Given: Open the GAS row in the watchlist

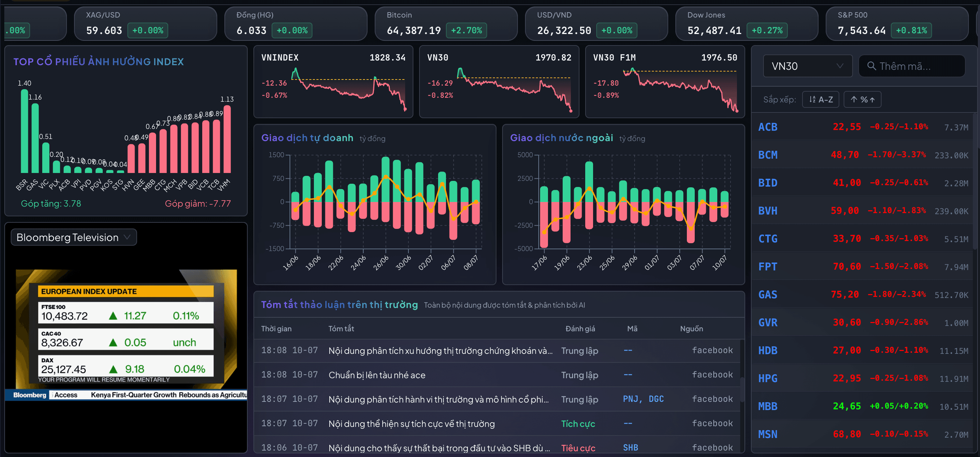Looking at the screenshot, I should pyautogui.click(x=863, y=294).
